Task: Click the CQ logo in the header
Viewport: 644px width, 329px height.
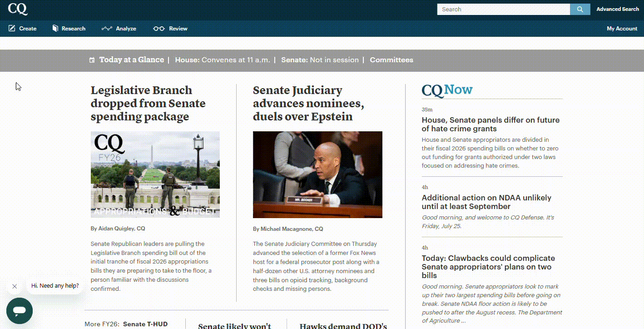Action: (18, 9)
